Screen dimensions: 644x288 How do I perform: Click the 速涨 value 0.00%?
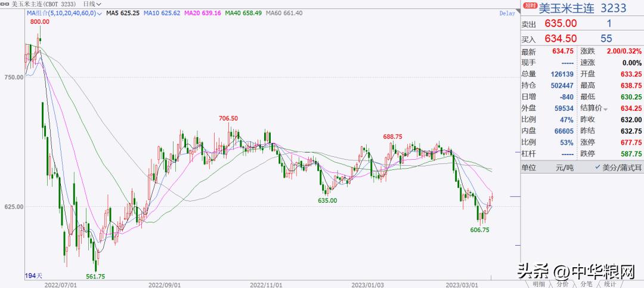[x=632, y=63]
